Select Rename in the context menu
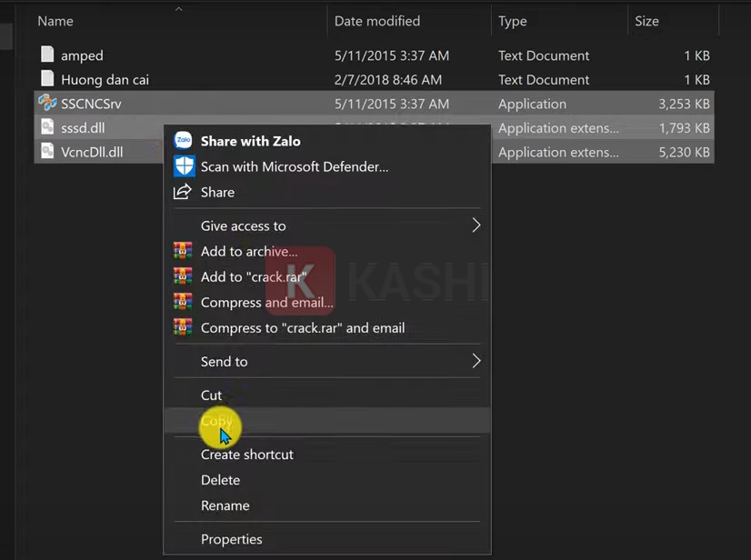751x560 pixels. [x=225, y=505]
